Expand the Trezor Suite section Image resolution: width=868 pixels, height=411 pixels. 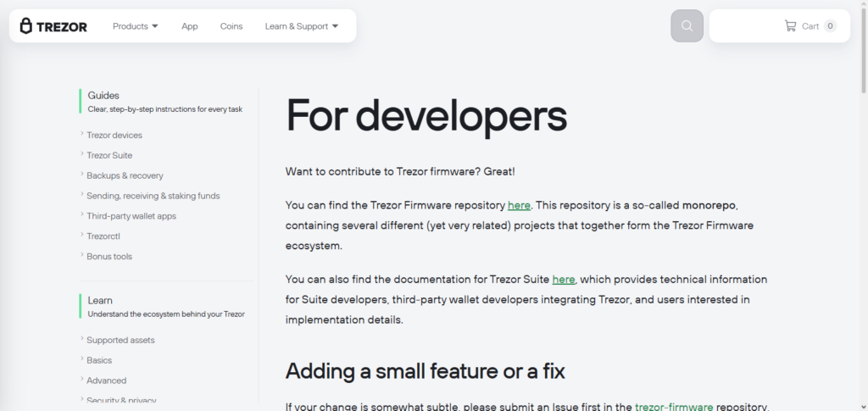(109, 155)
